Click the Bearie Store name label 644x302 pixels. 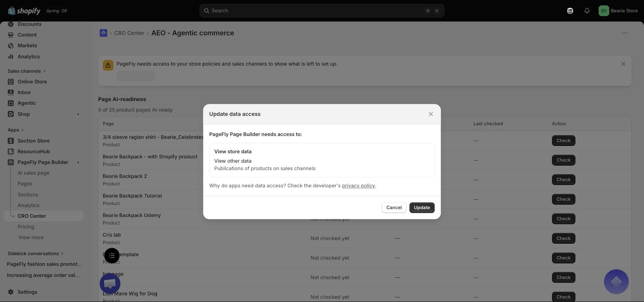click(x=624, y=11)
